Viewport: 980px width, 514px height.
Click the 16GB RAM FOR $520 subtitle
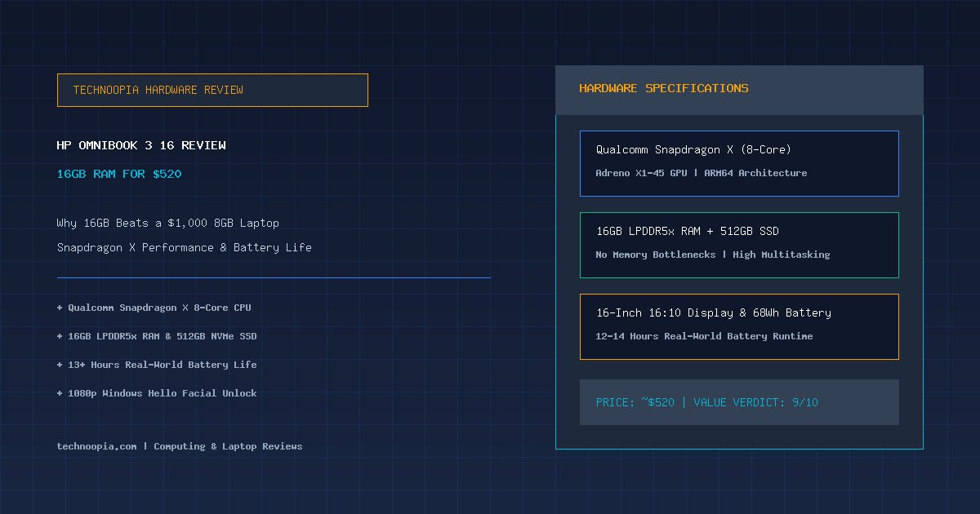(119, 174)
